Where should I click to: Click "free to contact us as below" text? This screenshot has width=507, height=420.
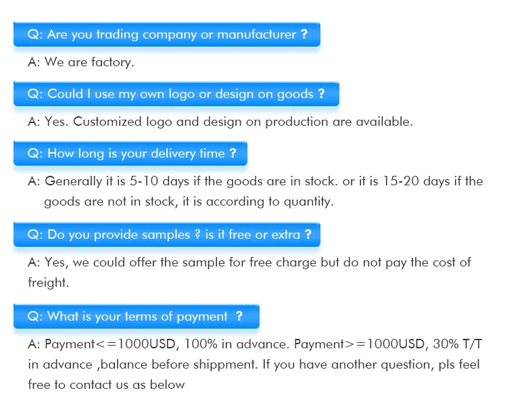pyautogui.click(x=106, y=385)
